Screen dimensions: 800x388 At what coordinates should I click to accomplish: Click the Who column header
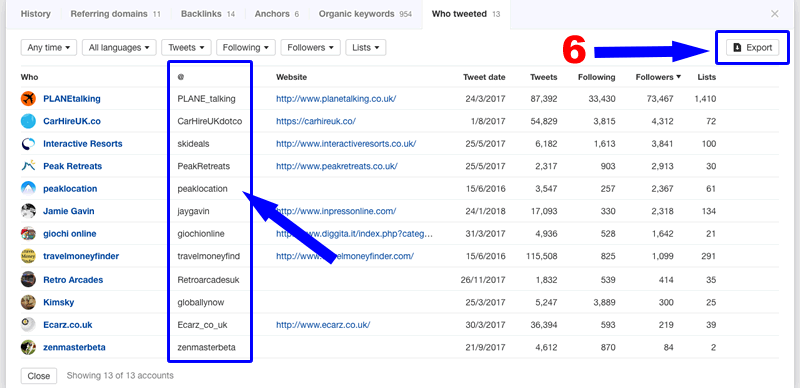pyautogui.click(x=29, y=77)
